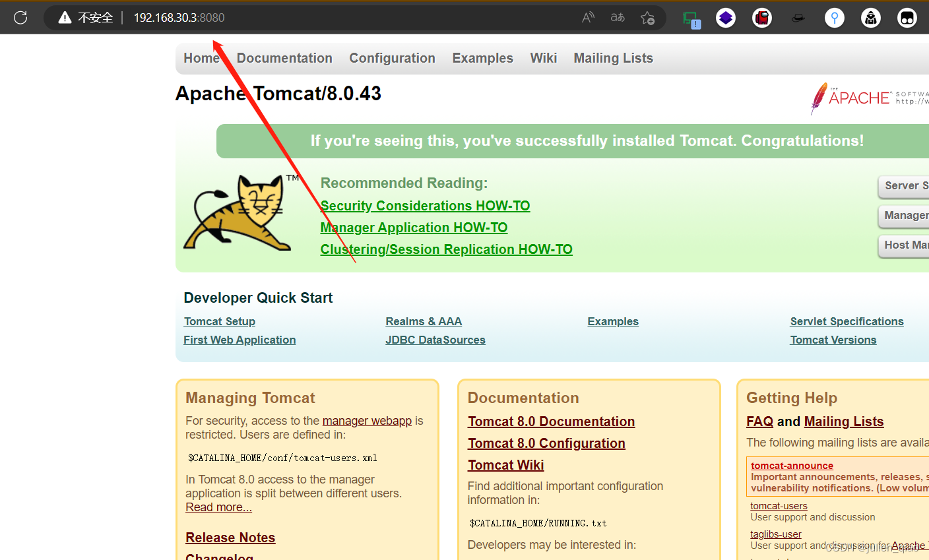Open the penguin character extension icon
Viewport: 929px width, 560px height.
[x=871, y=18]
